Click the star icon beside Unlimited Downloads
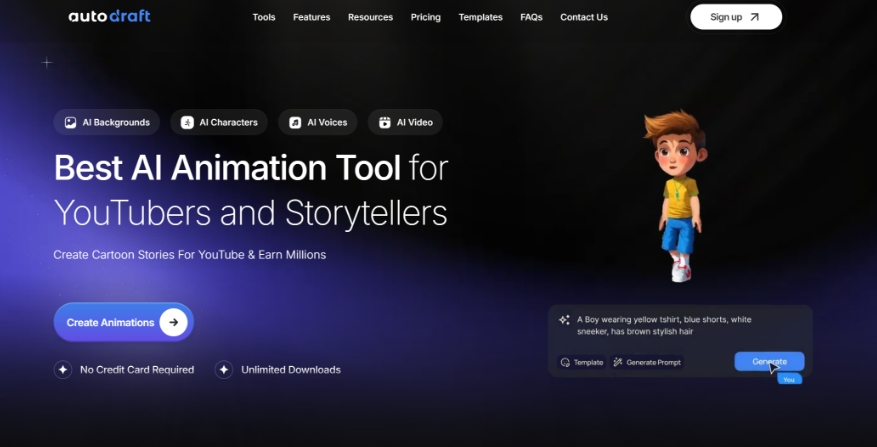The height and width of the screenshot is (447, 877). pos(224,370)
